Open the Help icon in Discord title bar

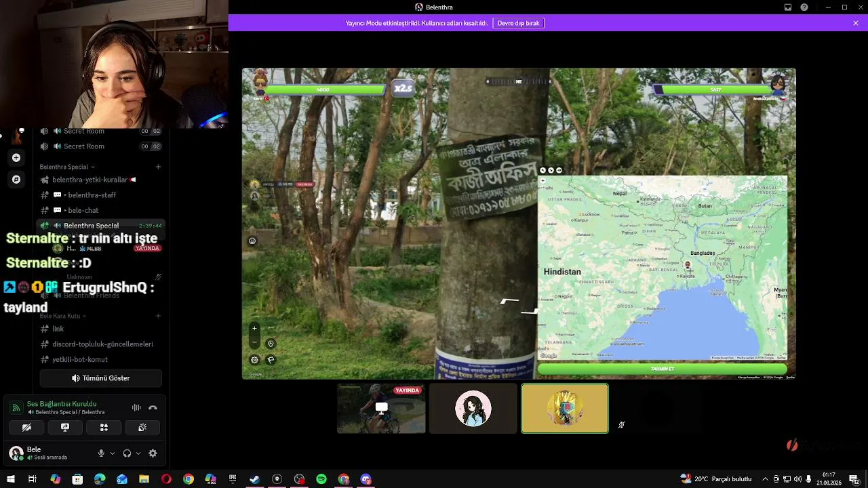pos(804,7)
